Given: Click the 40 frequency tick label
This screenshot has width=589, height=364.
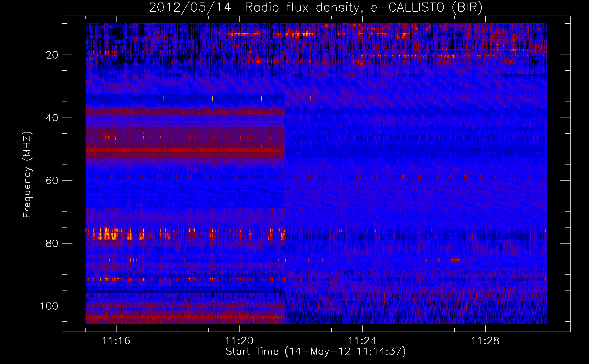Looking at the screenshot, I should click(52, 118).
